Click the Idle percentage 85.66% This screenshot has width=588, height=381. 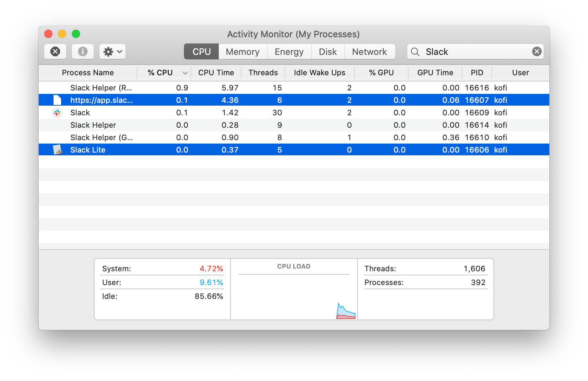[209, 296]
